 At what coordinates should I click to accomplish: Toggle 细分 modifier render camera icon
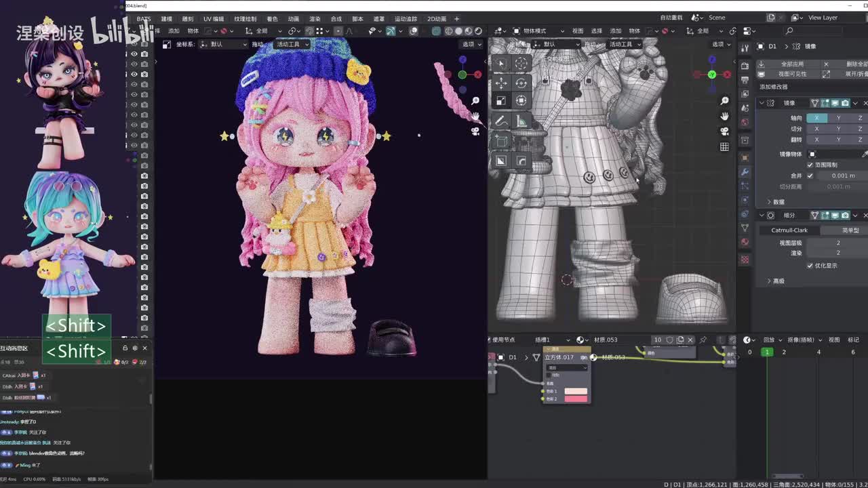pos(846,216)
